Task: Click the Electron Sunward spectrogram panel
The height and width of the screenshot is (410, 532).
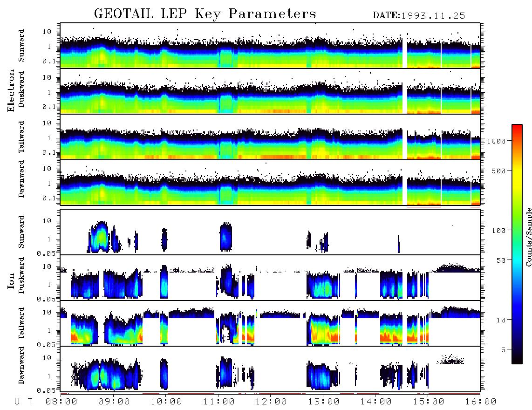Action: [x=270, y=46]
